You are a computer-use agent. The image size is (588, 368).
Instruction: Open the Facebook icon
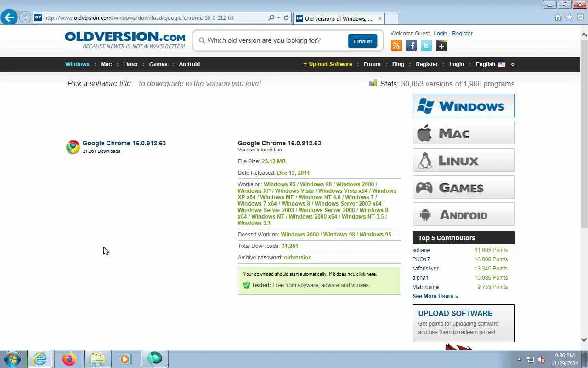(x=411, y=46)
